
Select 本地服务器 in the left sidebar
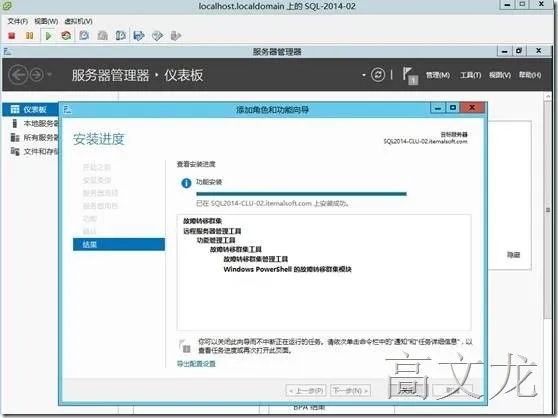tap(35, 123)
